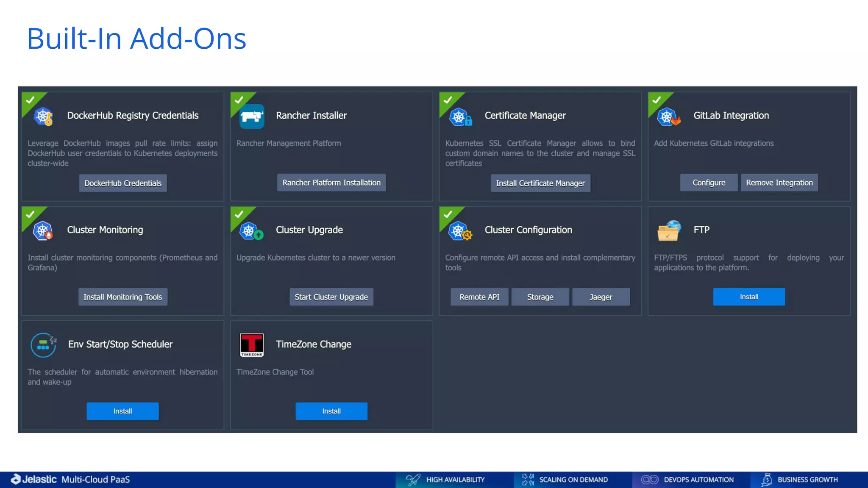Screen dimensions: 868x488
Task: Click the FTP/FTPS protocol support description
Action: (x=749, y=263)
